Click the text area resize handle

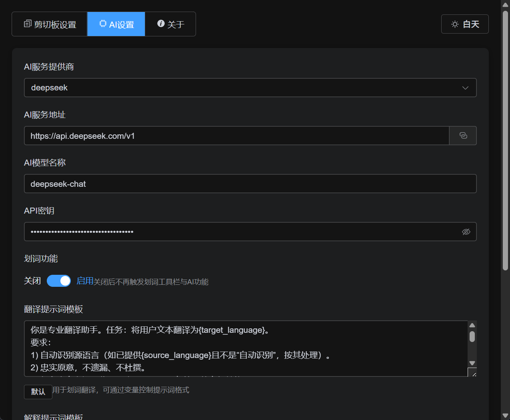(473, 373)
